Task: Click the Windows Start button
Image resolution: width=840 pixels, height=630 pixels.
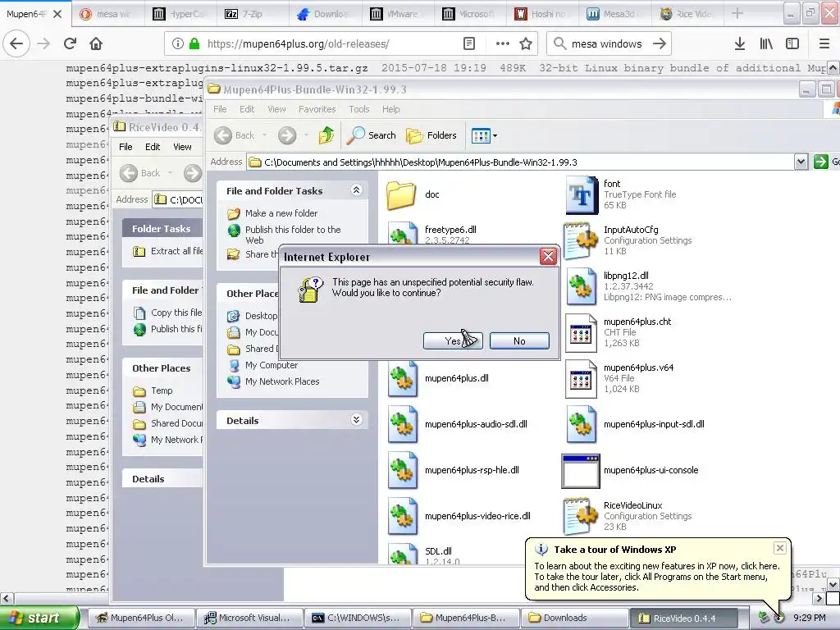Action: point(39,619)
